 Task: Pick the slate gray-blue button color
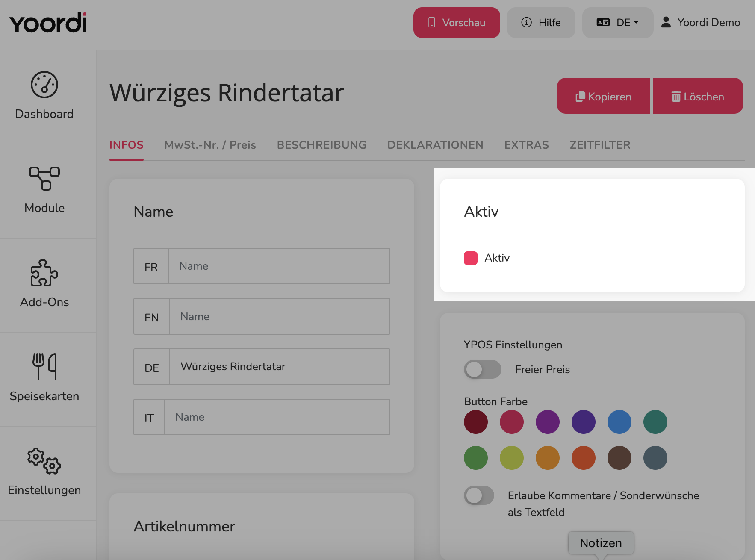click(x=655, y=458)
